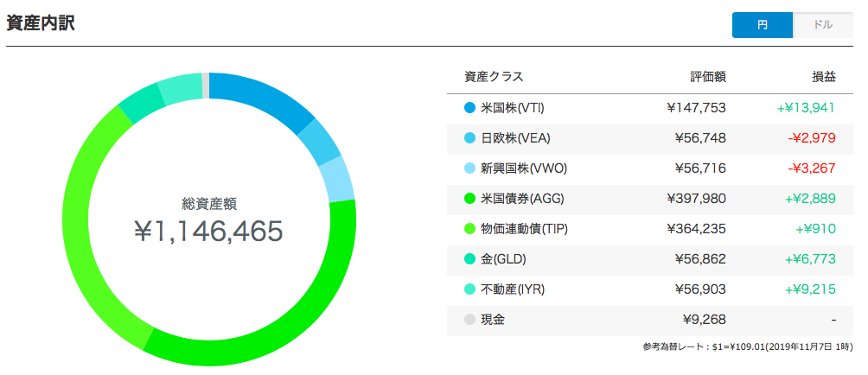Click the 評価額 column header
The width and height of the screenshot is (868, 375).
[708, 78]
